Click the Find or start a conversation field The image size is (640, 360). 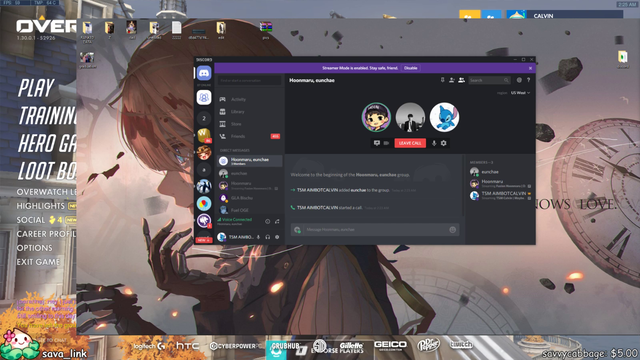click(249, 80)
